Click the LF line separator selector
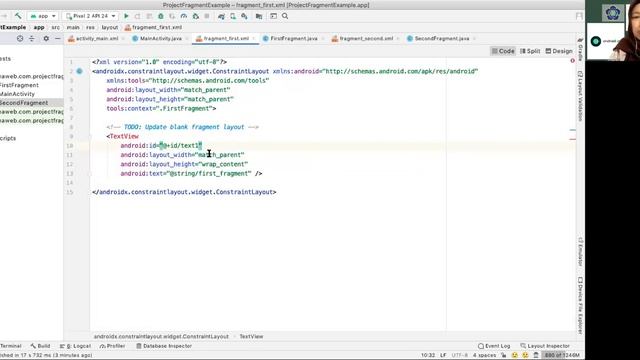640x360 pixels. (x=443, y=355)
